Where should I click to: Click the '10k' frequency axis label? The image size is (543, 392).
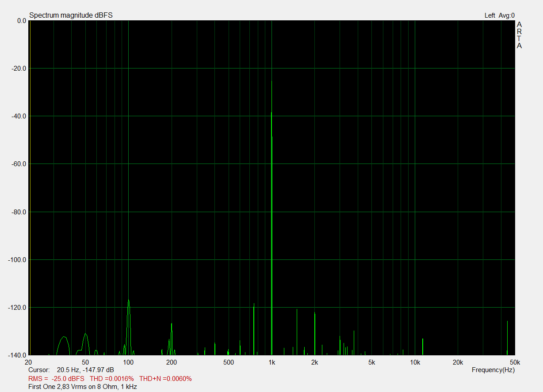(415, 362)
